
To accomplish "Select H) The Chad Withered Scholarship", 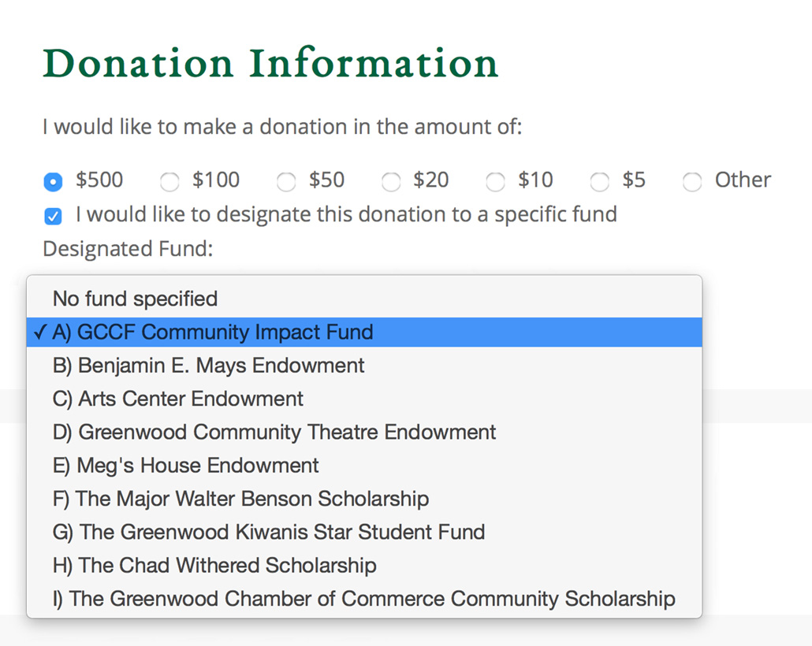I will tap(364, 566).
